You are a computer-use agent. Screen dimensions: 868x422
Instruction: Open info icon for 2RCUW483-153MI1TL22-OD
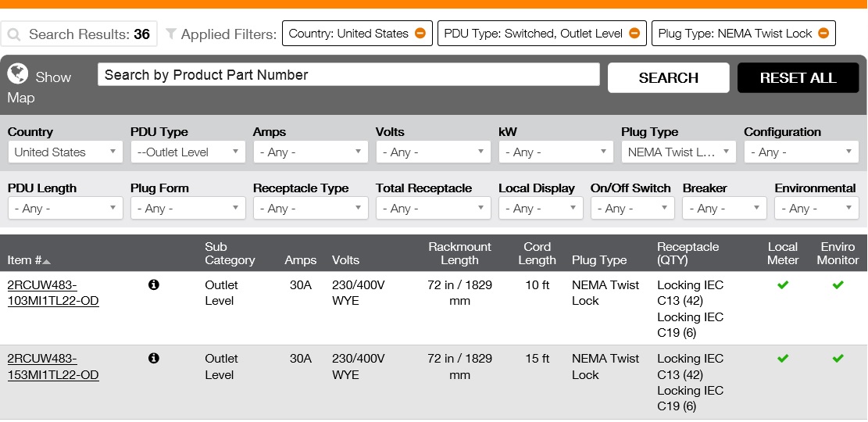(154, 359)
